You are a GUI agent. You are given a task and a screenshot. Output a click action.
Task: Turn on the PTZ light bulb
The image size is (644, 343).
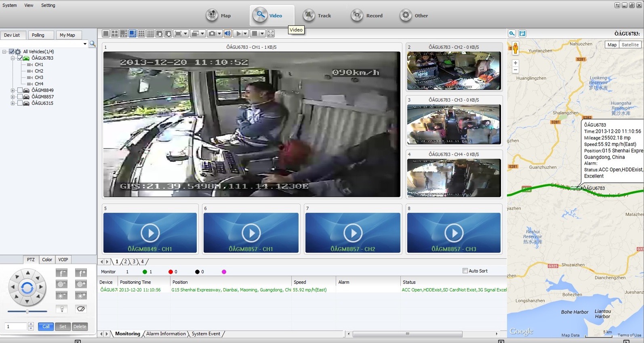click(61, 309)
